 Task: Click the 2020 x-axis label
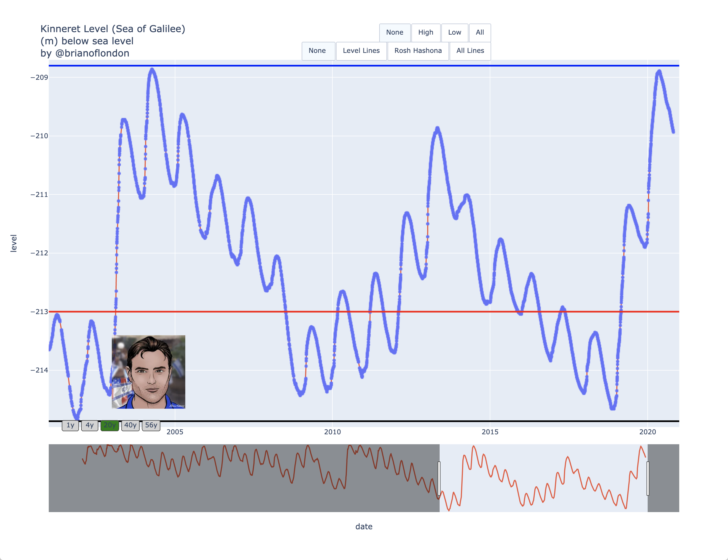point(648,432)
